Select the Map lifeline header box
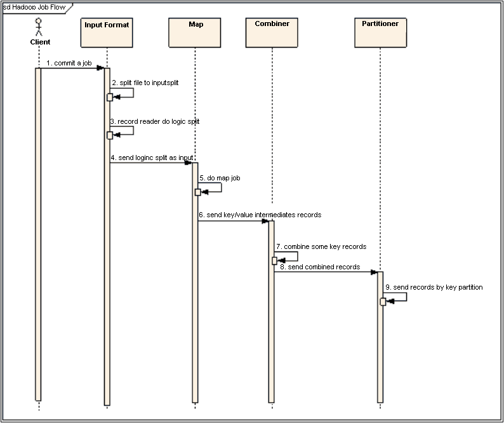The height and width of the screenshot is (423, 504). (x=195, y=32)
